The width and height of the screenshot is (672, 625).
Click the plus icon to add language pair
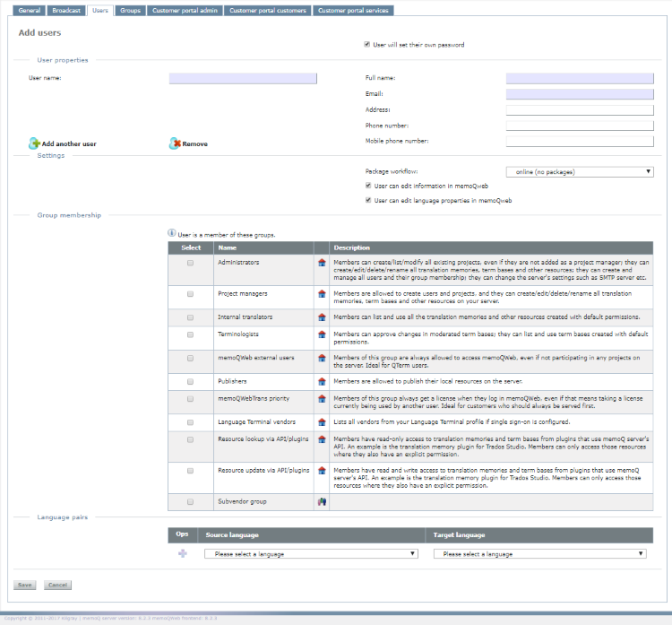click(x=183, y=554)
